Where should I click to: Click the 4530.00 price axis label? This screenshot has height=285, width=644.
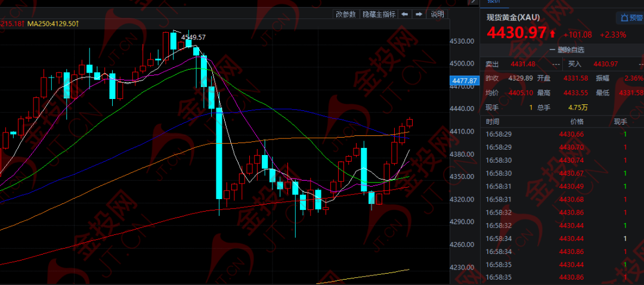[462, 41]
